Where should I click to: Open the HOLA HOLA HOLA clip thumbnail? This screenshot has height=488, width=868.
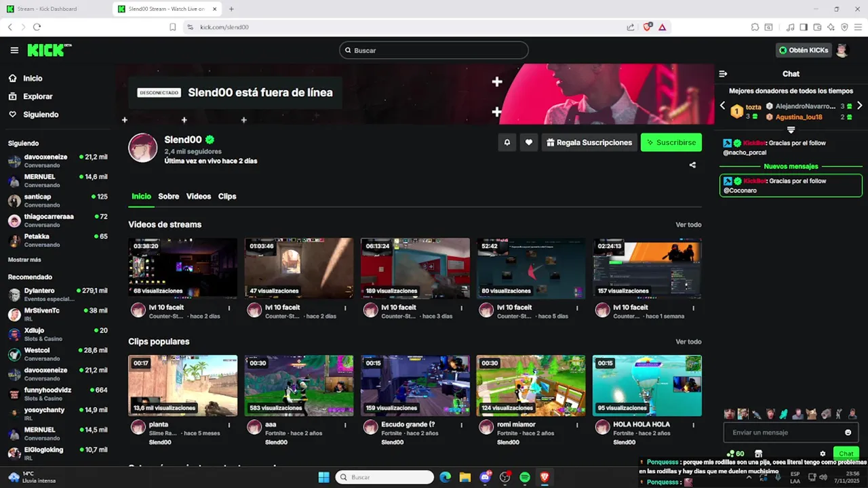(x=647, y=386)
